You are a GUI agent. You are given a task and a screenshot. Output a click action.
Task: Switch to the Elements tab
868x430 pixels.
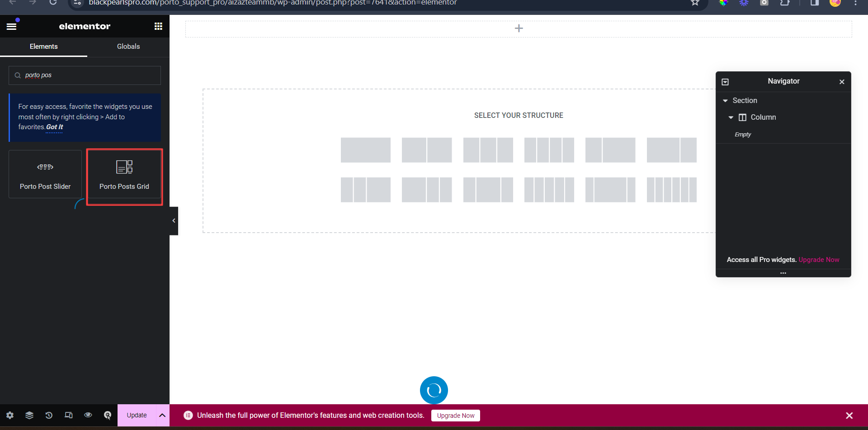point(43,47)
